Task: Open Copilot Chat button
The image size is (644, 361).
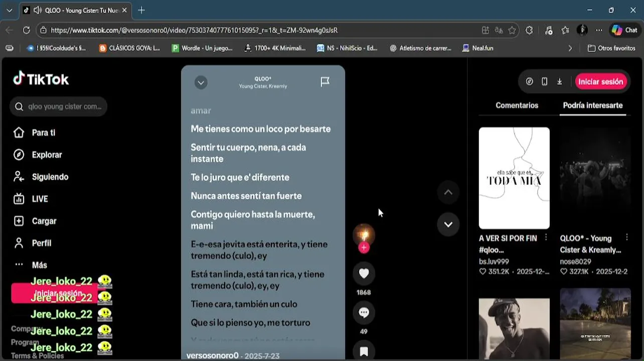Action: pyautogui.click(x=624, y=30)
